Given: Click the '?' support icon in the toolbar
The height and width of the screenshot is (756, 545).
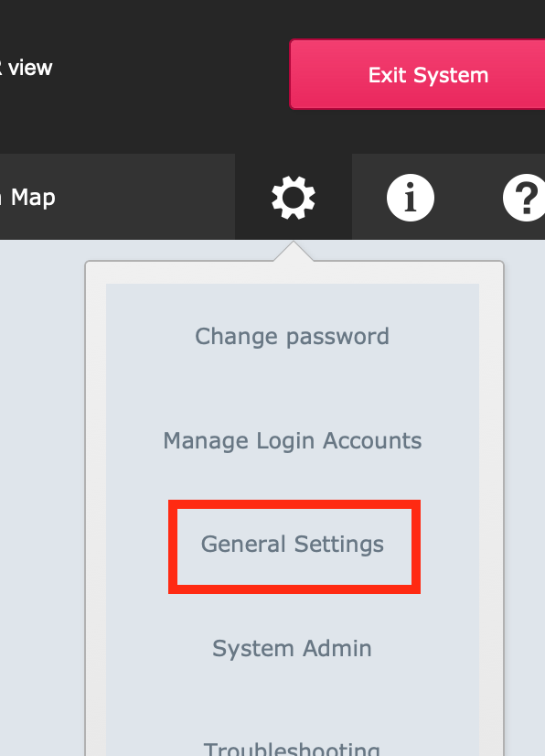Looking at the screenshot, I should click(x=524, y=198).
